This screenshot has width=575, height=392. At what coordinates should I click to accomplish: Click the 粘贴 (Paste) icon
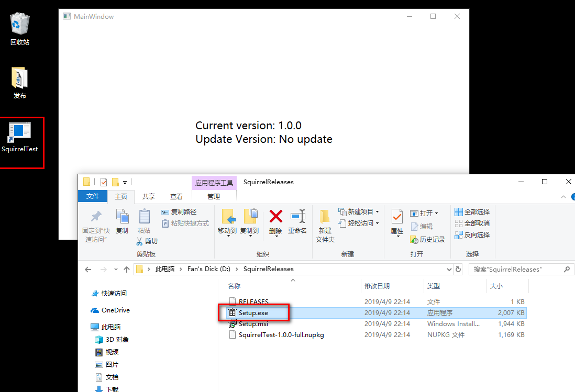tap(144, 222)
